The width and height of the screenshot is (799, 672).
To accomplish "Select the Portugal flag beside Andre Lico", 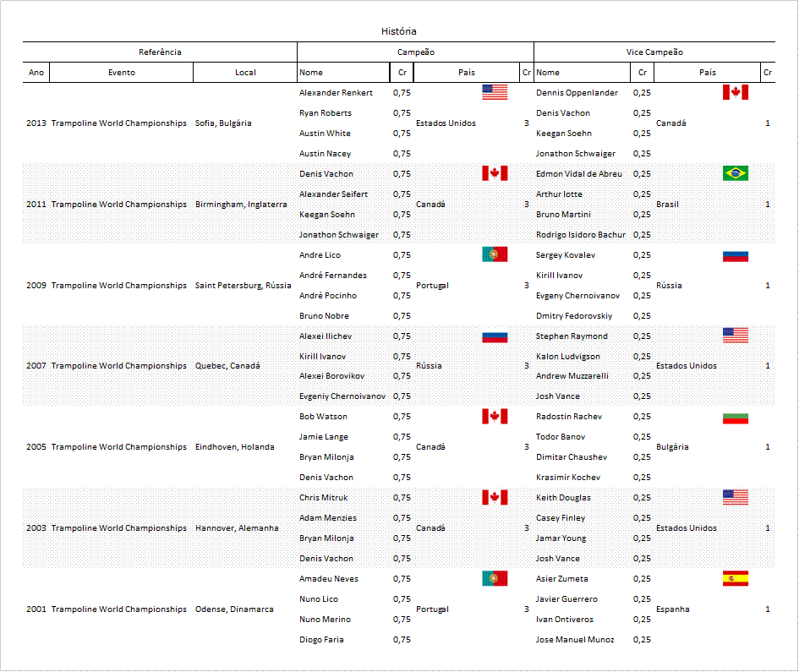I will pyautogui.click(x=495, y=254).
